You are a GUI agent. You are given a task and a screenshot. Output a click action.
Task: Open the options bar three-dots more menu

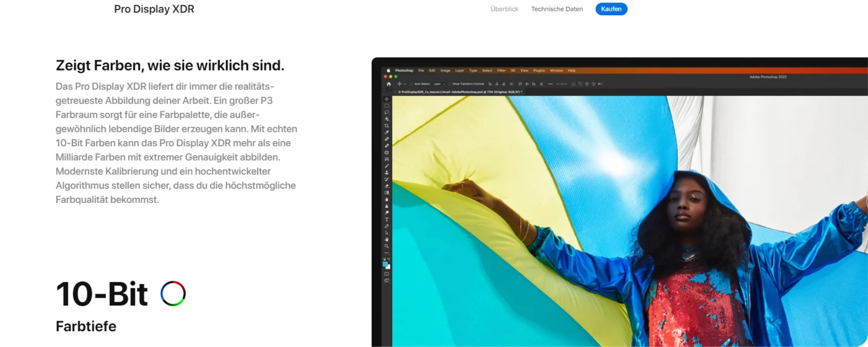pos(550,84)
